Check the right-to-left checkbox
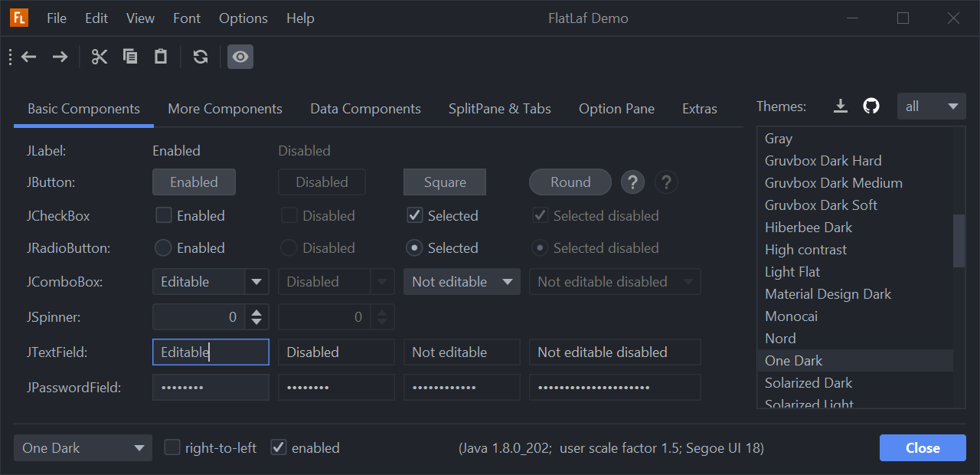Screen dimensions: 980x475 (173, 447)
